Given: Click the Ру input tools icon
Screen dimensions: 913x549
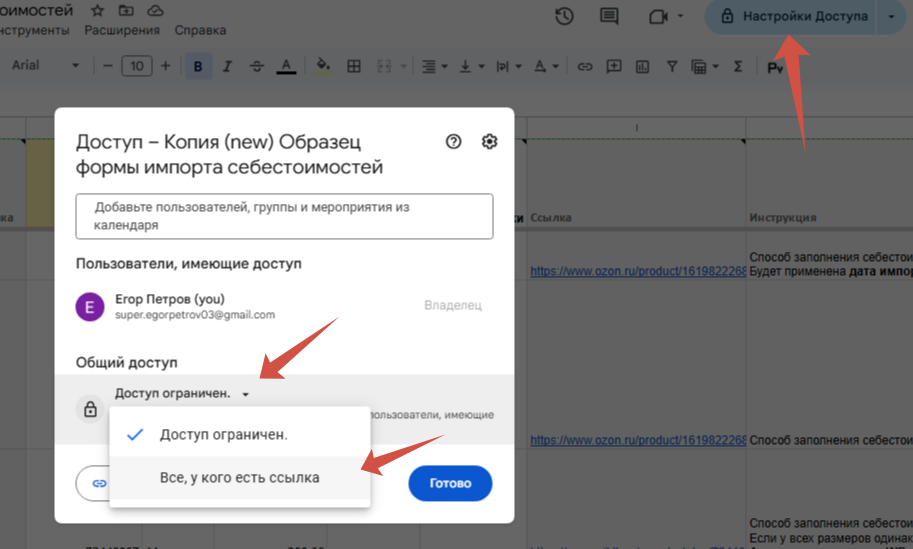Looking at the screenshot, I should [775, 68].
